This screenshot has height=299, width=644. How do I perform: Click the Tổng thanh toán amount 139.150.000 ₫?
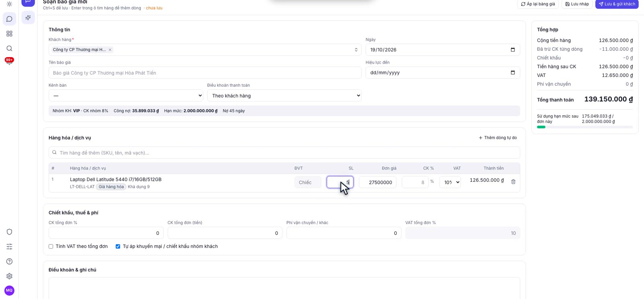[x=608, y=99]
